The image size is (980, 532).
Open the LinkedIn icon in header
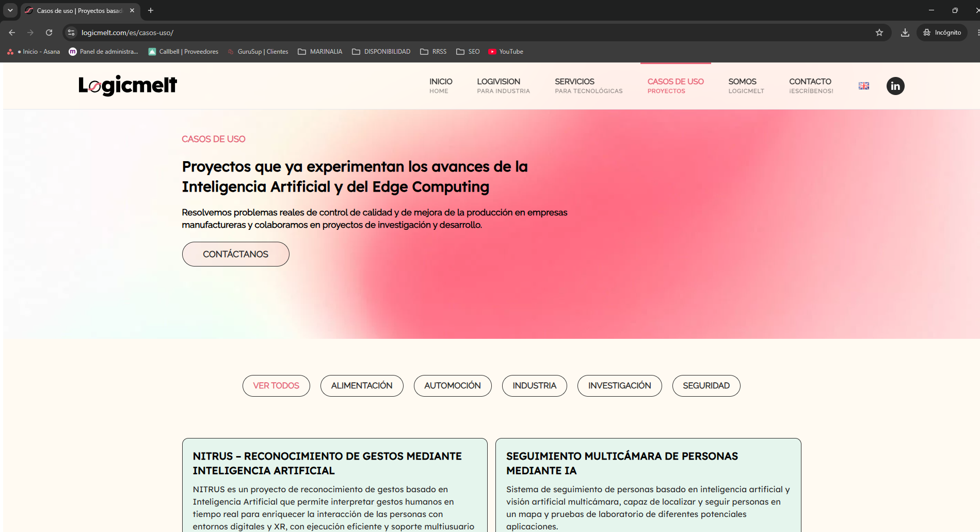click(895, 86)
